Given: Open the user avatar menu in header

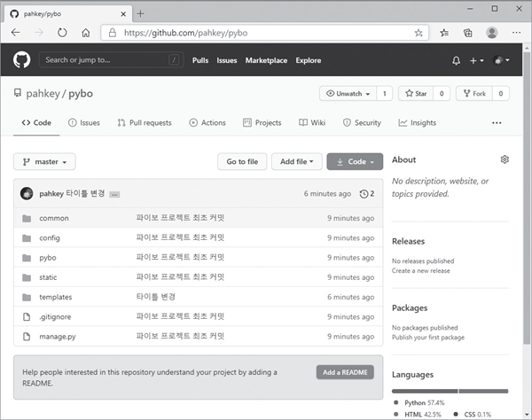Looking at the screenshot, I should 502,60.
